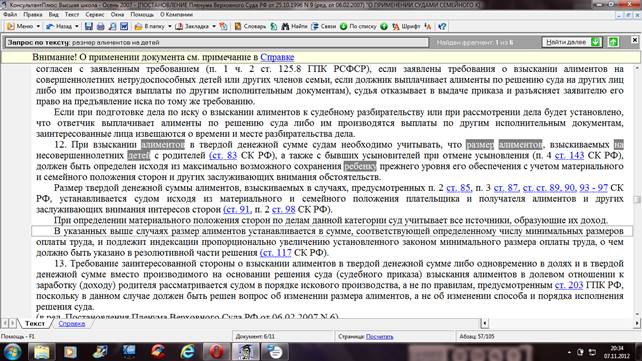Expand the Меню dropdown arrow

coord(38,26)
